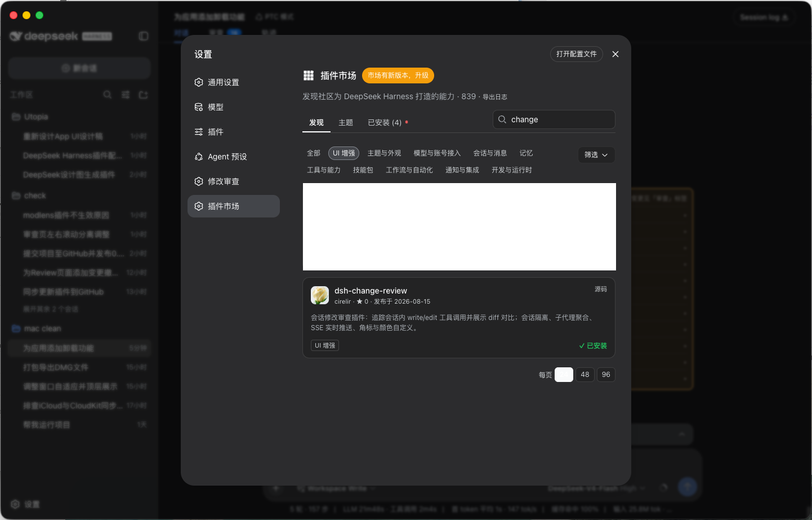Open modlens插件不生效原因 conversation
Viewport: 812px width, 520px height.
(x=79, y=215)
